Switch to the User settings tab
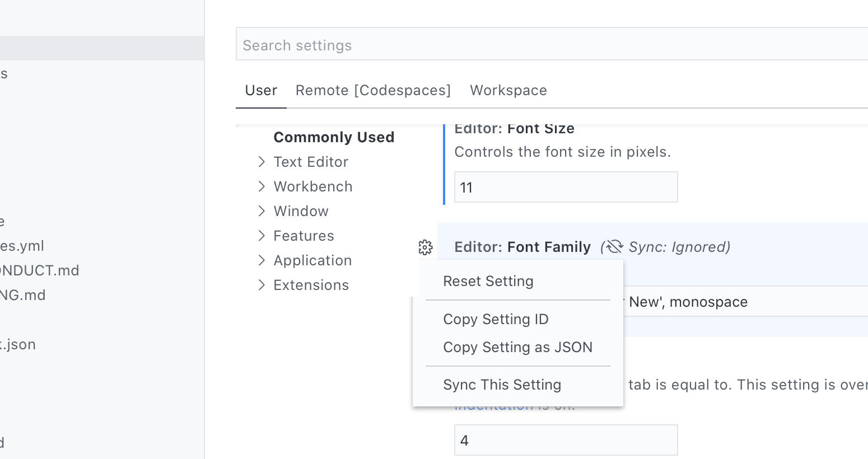868x459 pixels. 261,90
